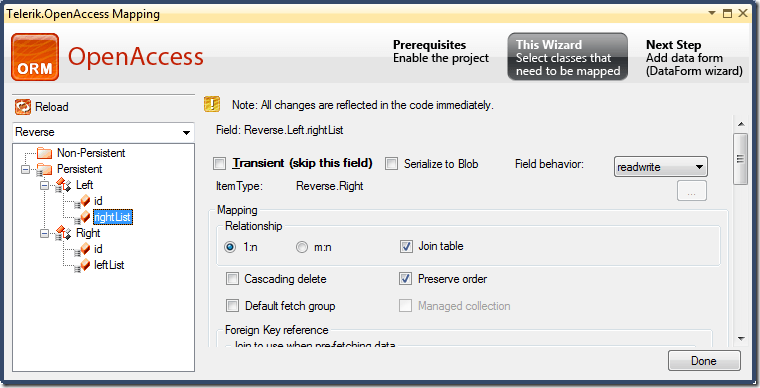Screen dimensions: 760x388
Task: Select the Left class tree item
Action: [x=84, y=186]
